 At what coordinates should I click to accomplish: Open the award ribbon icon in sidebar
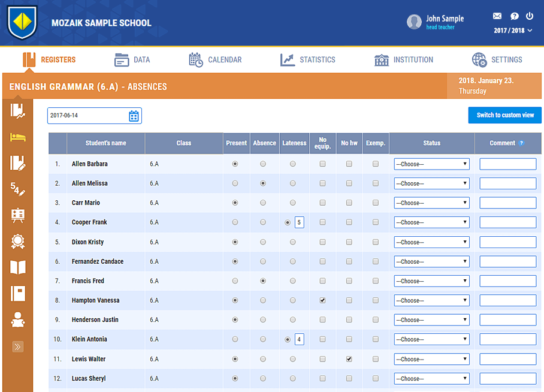coord(18,241)
